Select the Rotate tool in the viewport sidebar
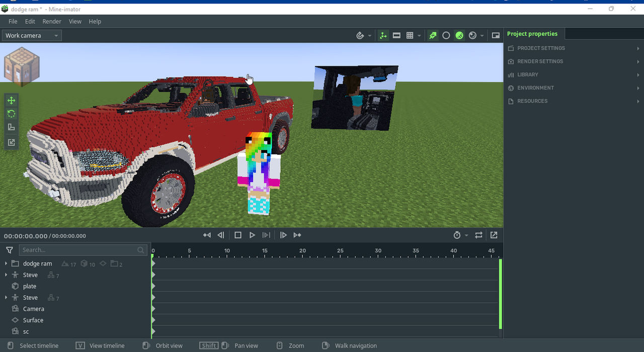This screenshot has height=352, width=644. (x=11, y=114)
